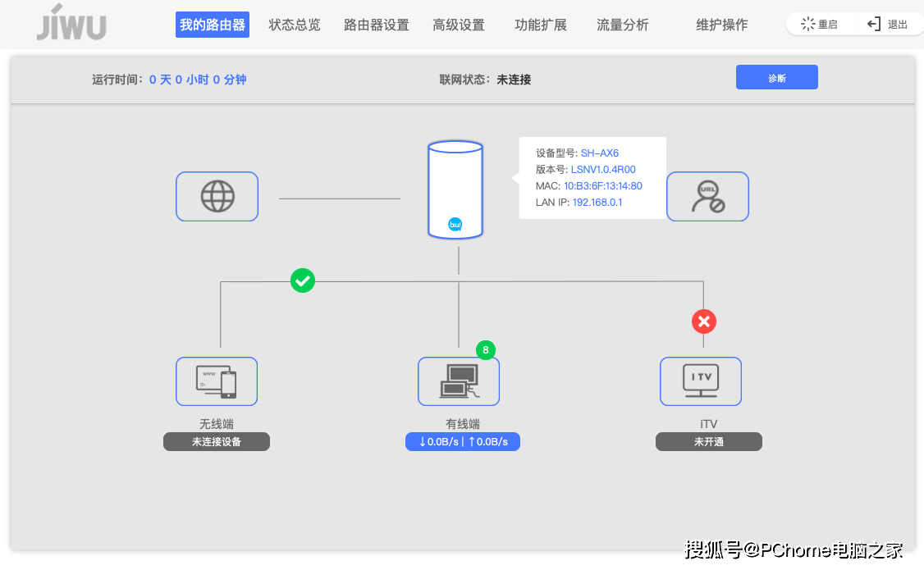This screenshot has height=570, width=924.
Task: Open the URL blocking user icon
Action: point(707,196)
